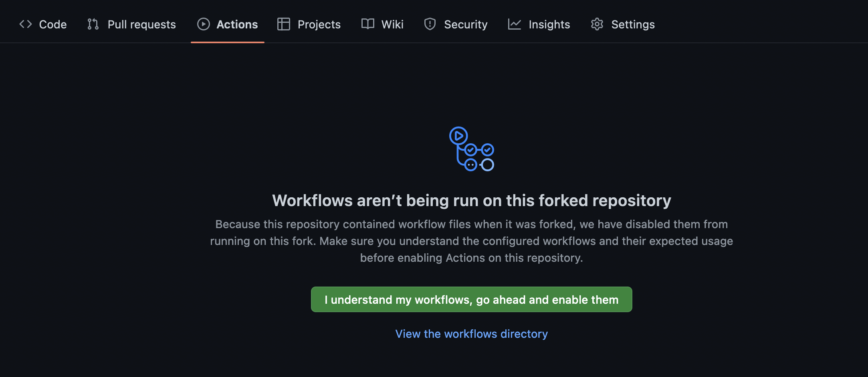Click the circular play icon for Actions
868x377 pixels.
tap(203, 24)
